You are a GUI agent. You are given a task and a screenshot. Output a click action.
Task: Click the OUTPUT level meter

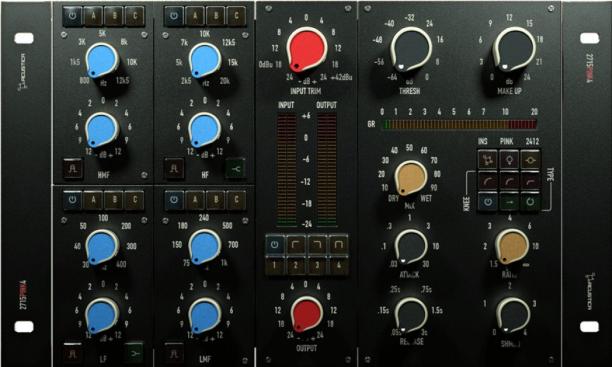327,171
